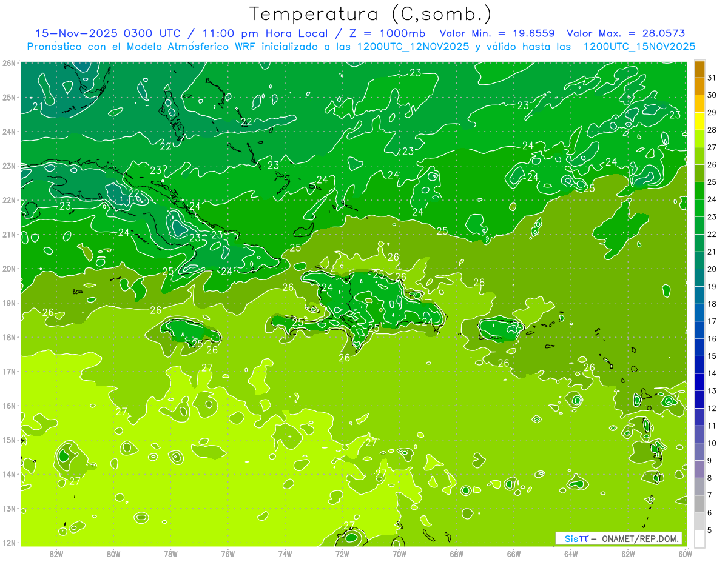
Task: Click the "Temperatura (C,somb.)" map title
Action: pos(371,15)
